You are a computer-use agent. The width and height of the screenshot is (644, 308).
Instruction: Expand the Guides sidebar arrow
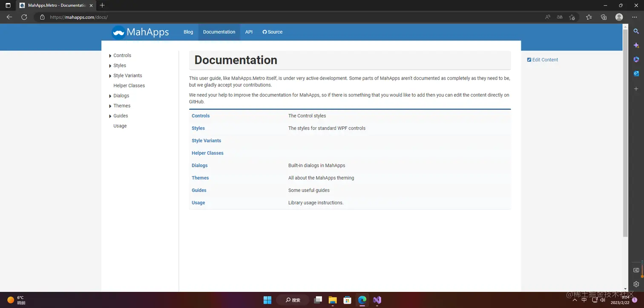(110, 116)
